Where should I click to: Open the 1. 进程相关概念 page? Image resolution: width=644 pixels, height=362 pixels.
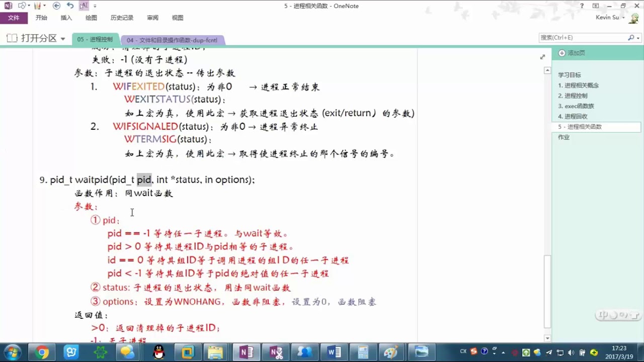[578, 85]
